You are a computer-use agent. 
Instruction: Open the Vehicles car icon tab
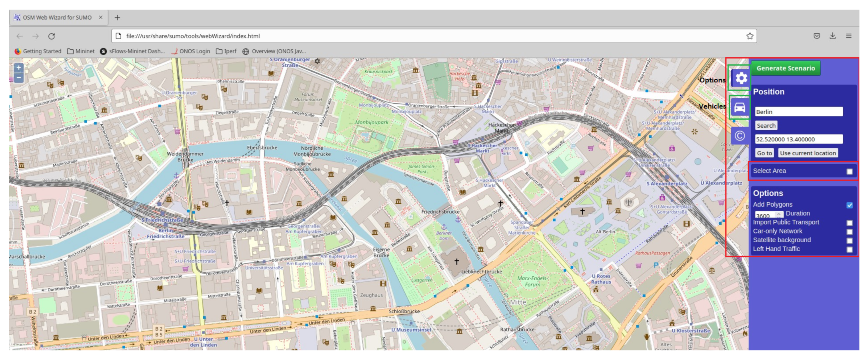point(740,107)
